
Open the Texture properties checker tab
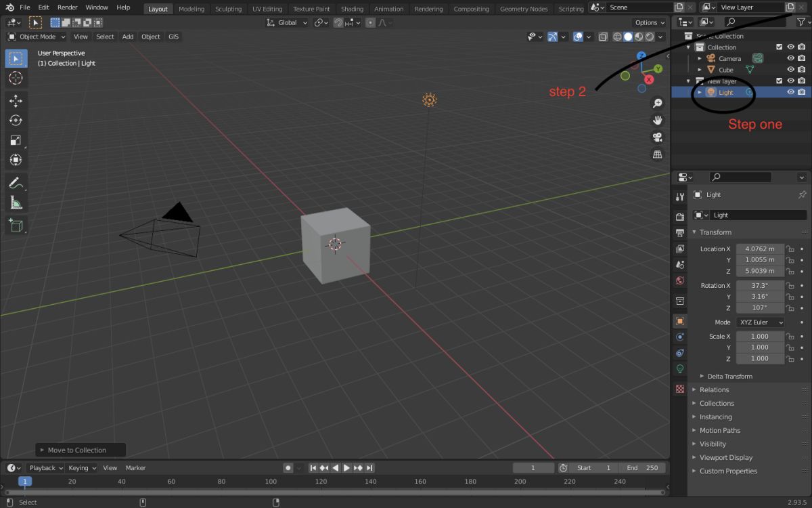(x=680, y=389)
